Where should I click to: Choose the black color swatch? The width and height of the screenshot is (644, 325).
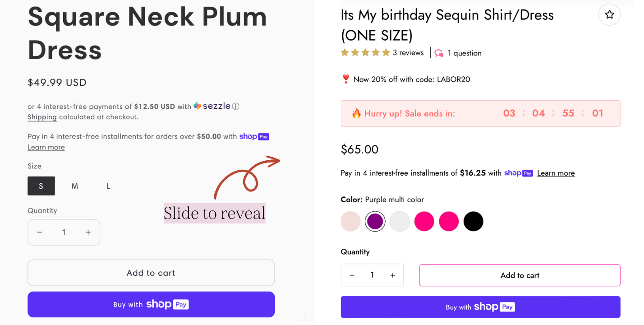[x=473, y=222]
